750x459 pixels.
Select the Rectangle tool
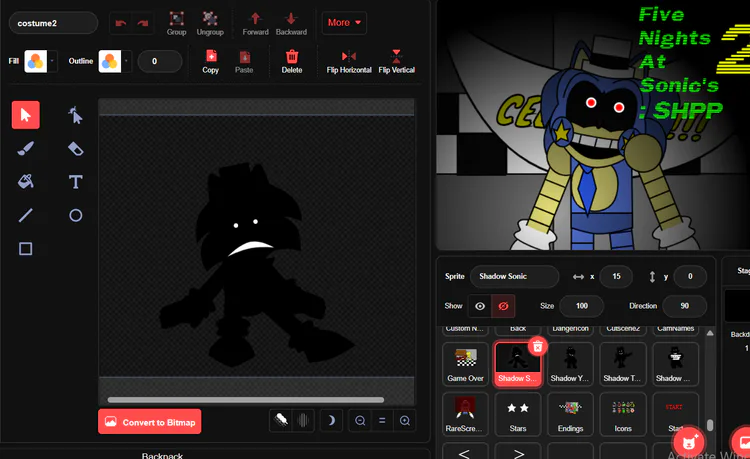(26, 249)
